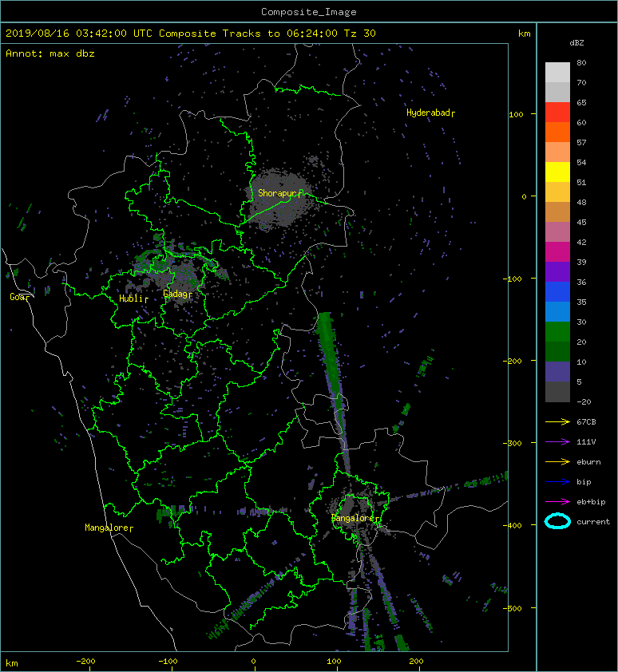Click the km unit label at bottom left
Image resolution: width=618 pixels, height=672 pixels.
(12, 663)
